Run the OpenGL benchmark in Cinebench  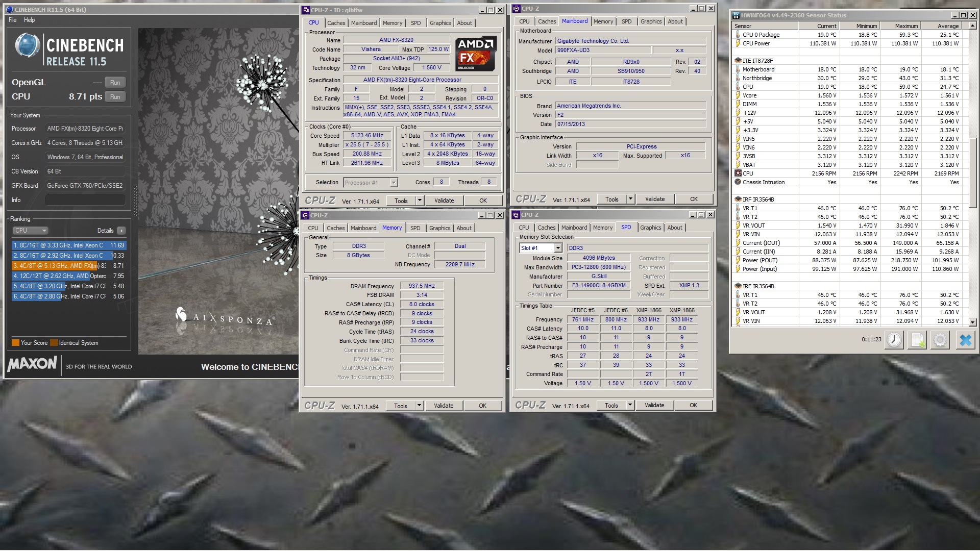(x=115, y=83)
